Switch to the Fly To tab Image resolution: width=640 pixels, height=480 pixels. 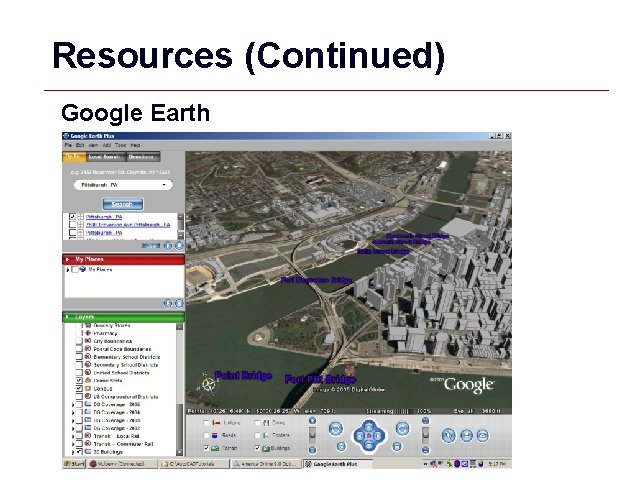74,157
